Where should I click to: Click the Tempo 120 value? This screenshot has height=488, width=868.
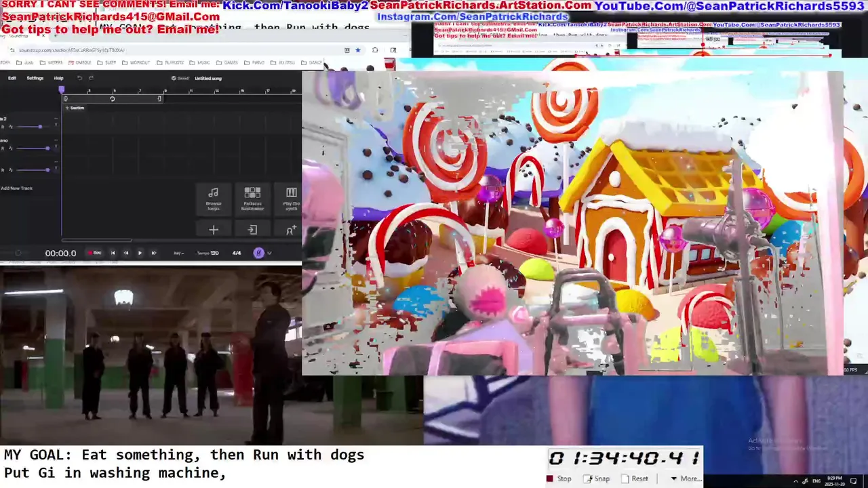(208, 253)
